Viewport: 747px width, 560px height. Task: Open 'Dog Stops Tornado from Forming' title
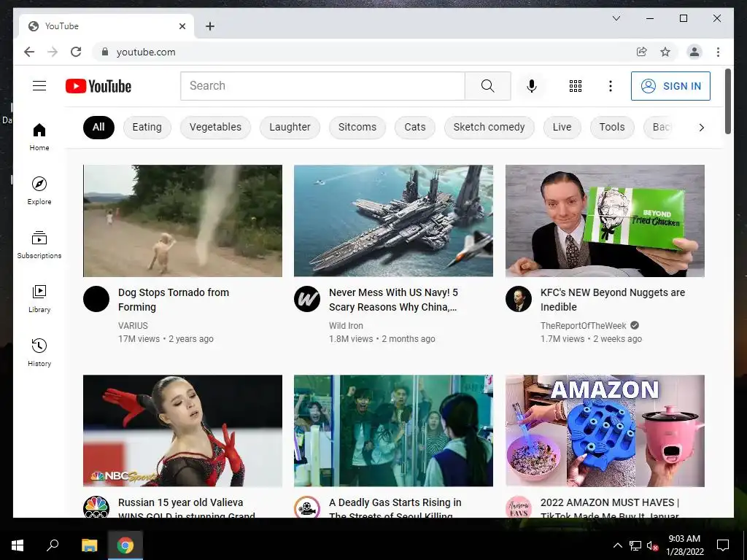(x=174, y=300)
